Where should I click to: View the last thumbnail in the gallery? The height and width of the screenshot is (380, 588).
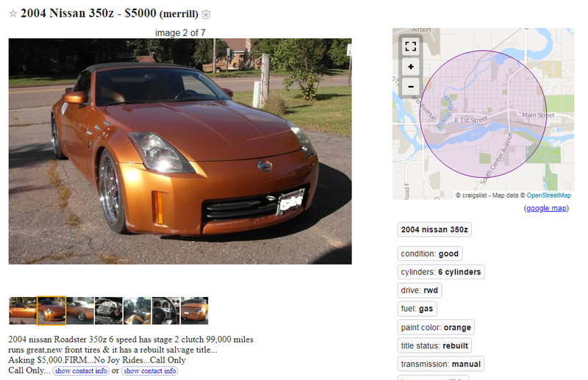[x=194, y=311]
